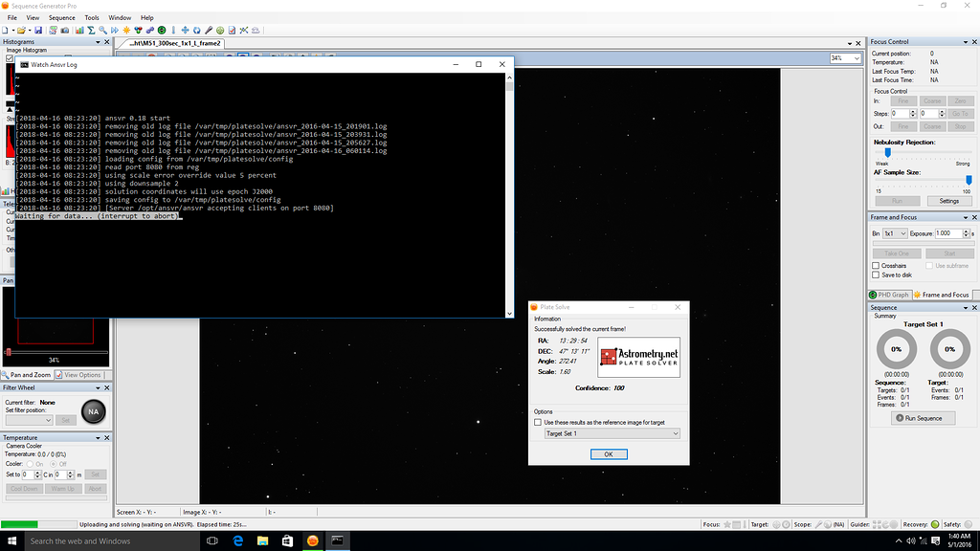Image resolution: width=980 pixels, height=551 pixels.
Task: Click the camera capture toolbar icon
Action: click(x=64, y=30)
